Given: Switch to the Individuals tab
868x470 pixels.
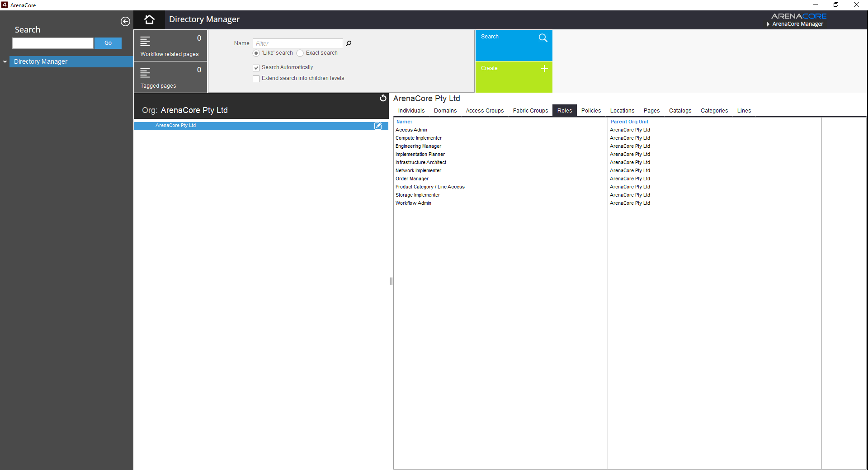Looking at the screenshot, I should click(x=411, y=111).
